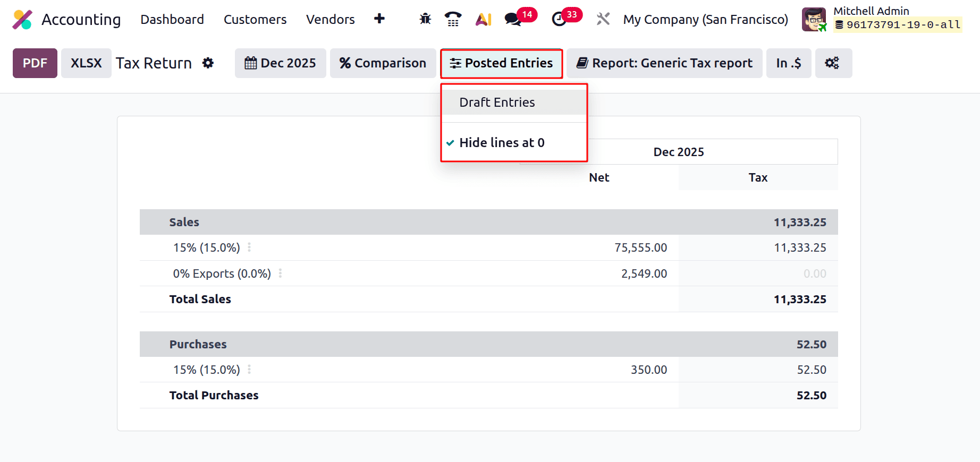Click the Total Sales row label
This screenshot has width=980, height=462.
coord(200,300)
